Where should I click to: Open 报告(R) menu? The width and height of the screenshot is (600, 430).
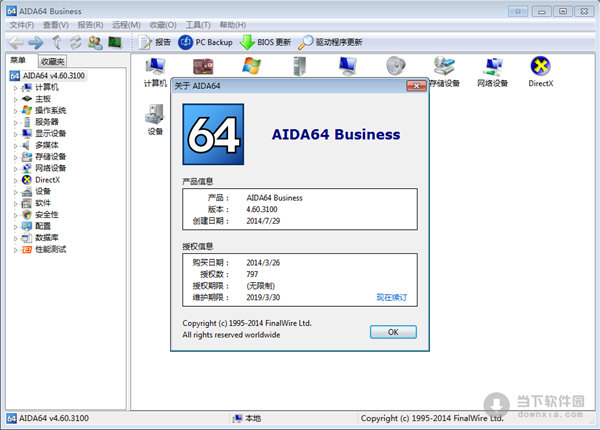(x=90, y=25)
